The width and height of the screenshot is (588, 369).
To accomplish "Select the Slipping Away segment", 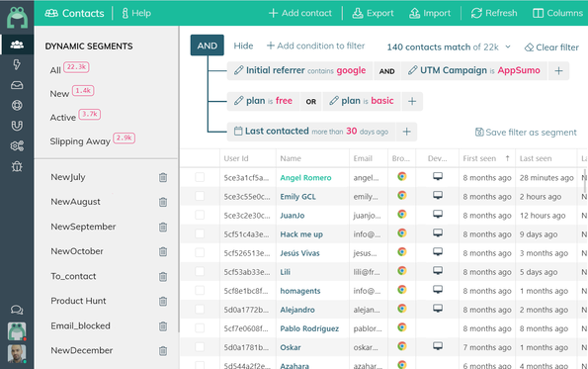I will pos(80,141).
